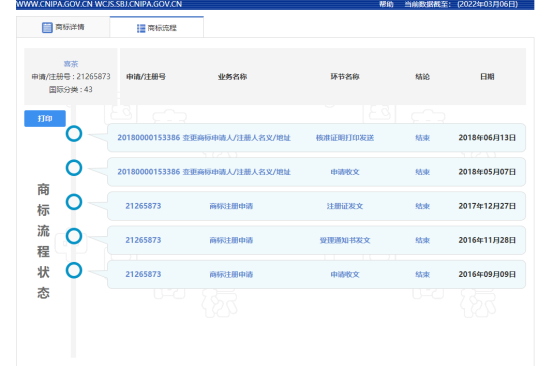Click the calendar icon on 商标详情 tab
The height and width of the screenshot is (366, 554).
[x=47, y=27]
